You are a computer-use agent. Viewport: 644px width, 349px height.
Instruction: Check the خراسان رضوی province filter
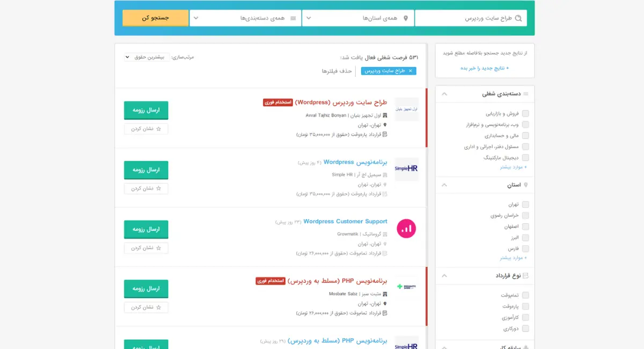(x=525, y=216)
